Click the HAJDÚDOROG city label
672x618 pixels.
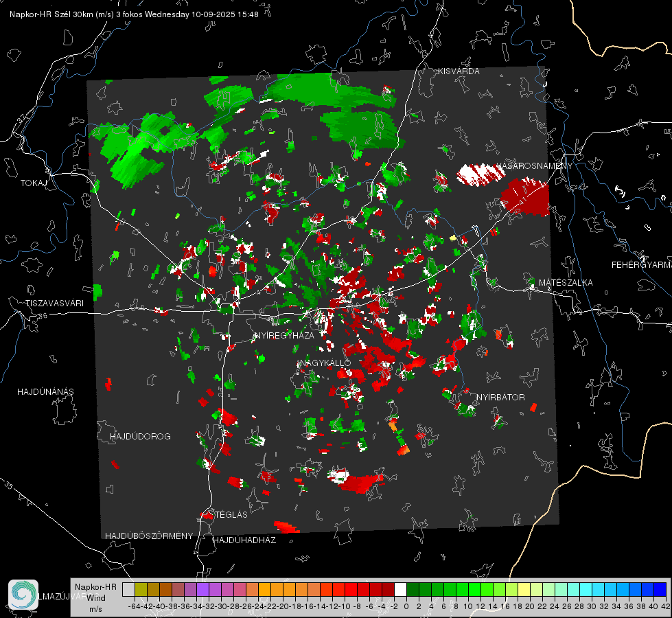140,437
